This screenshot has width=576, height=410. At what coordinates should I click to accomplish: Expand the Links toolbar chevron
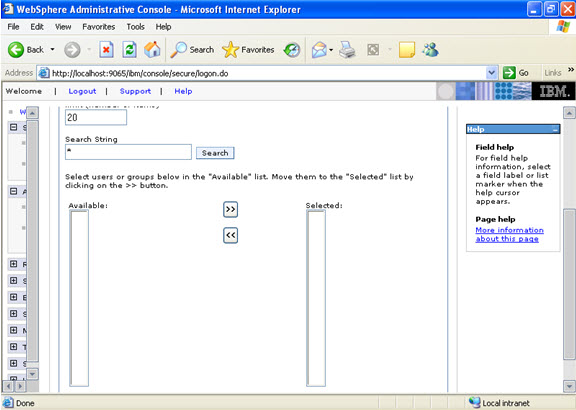[x=570, y=70]
